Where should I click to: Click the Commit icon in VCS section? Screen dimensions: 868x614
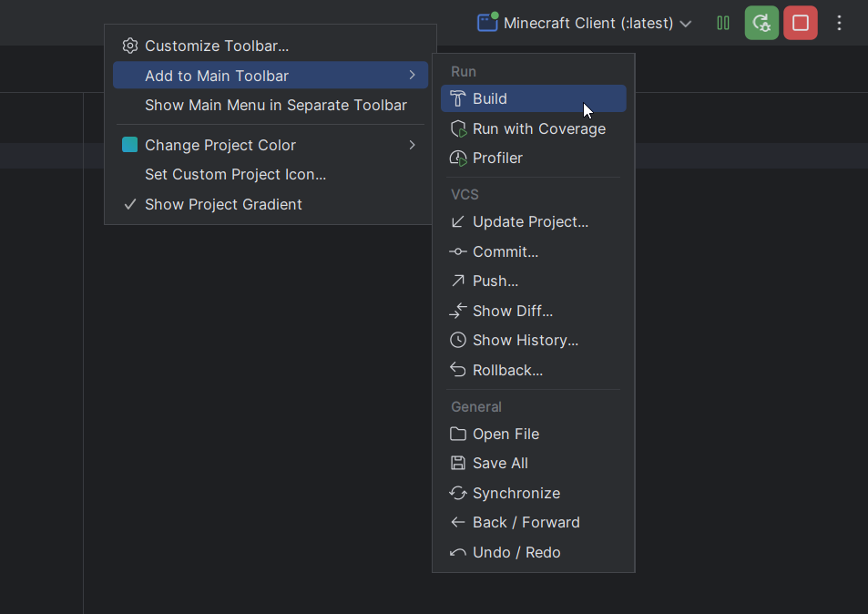[457, 251]
